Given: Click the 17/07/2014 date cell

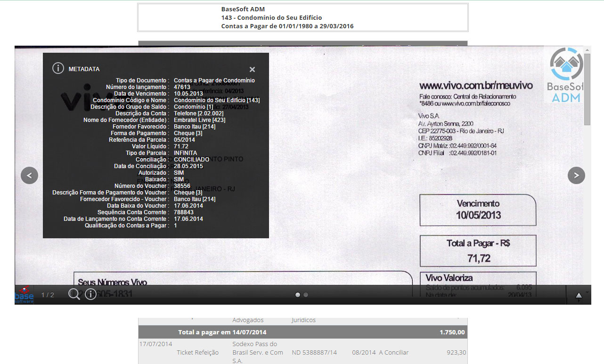Looking at the screenshot, I should click(155, 344).
